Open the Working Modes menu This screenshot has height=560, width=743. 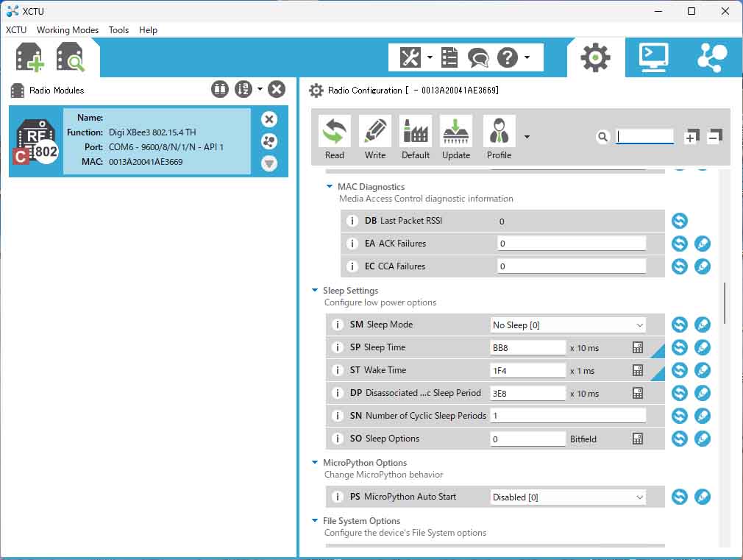pos(68,30)
